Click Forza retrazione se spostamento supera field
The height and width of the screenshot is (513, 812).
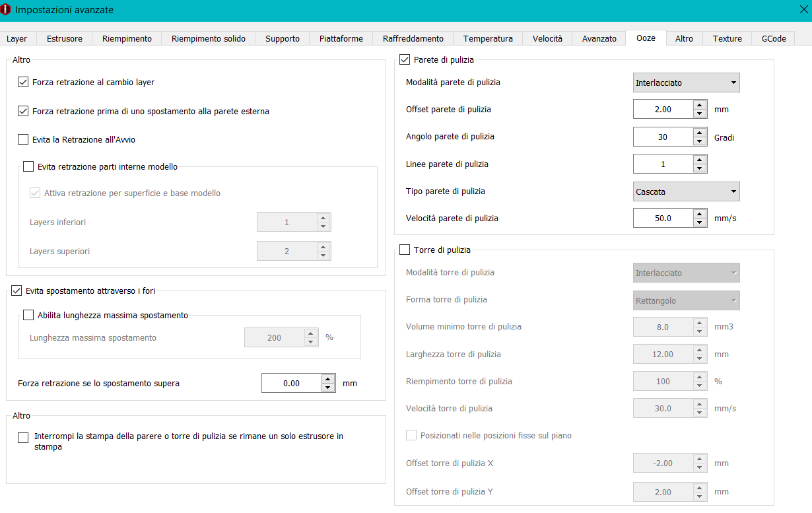(x=291, y=383)
